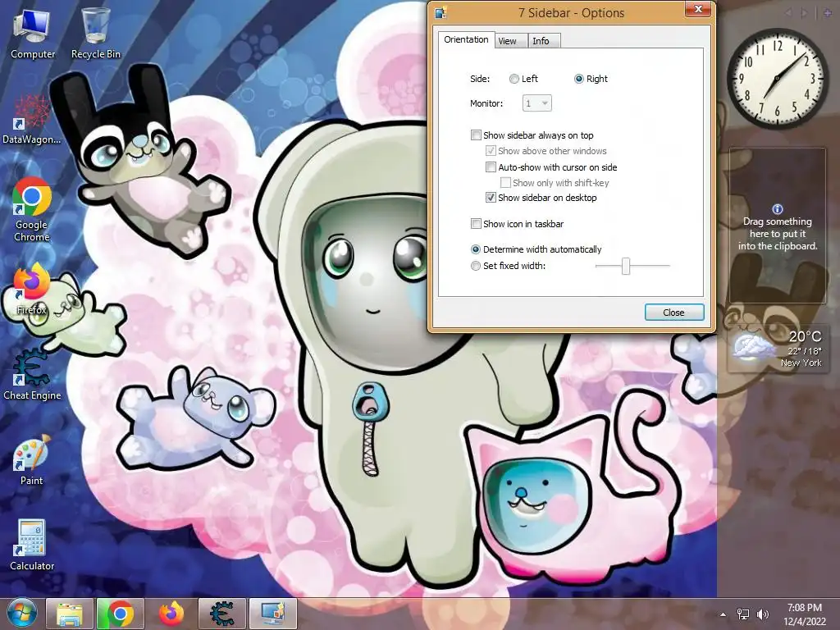Click the 7 Sidebar taskbar button

pyautogui.click(x=272, y=614)
